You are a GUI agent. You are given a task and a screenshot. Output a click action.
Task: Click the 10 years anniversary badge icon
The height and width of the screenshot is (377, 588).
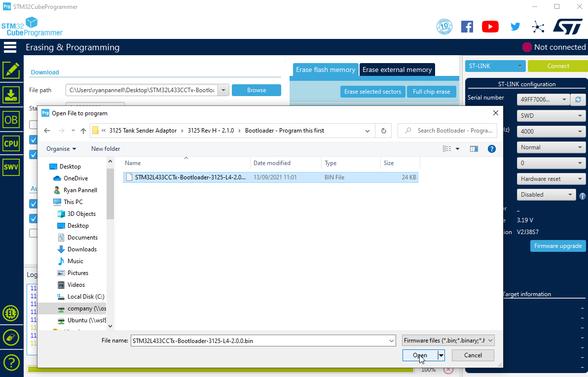[444, 27]
